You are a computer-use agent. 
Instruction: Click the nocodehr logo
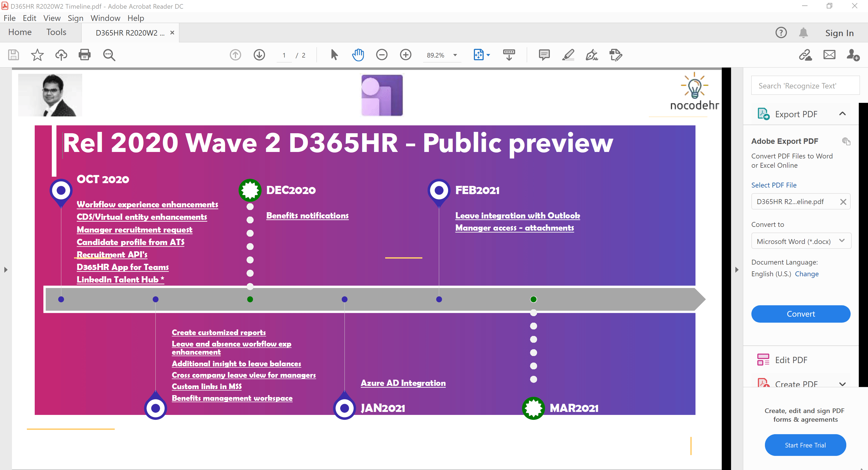point(694,92)
